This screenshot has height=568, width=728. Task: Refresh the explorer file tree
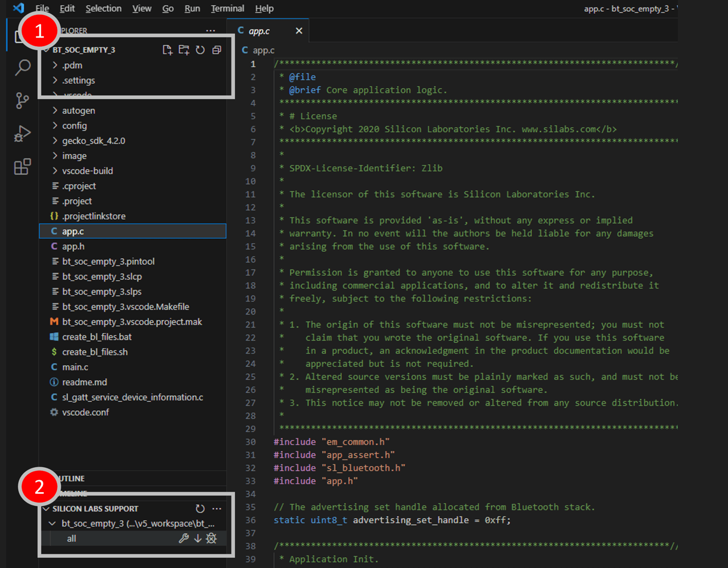tap(200, 50)
